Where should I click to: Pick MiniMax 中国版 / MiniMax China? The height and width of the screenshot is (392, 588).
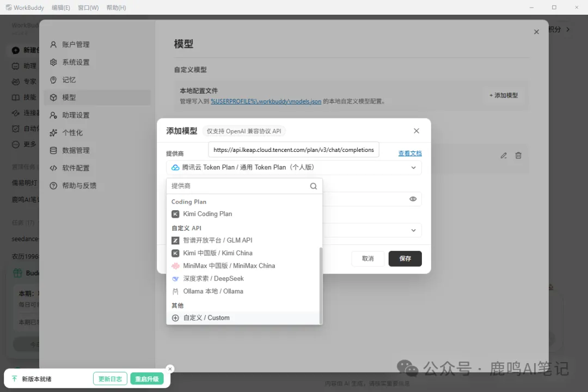click(x=244, y=266)
